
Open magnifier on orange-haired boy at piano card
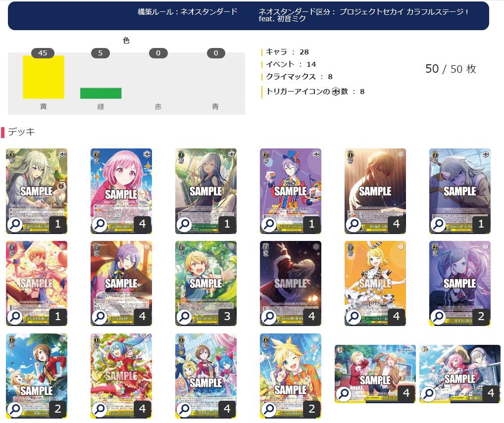coord(353,225)
